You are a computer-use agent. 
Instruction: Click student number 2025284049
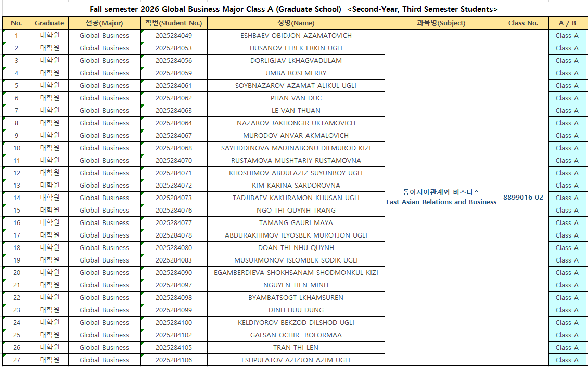[x=174, y=36]
